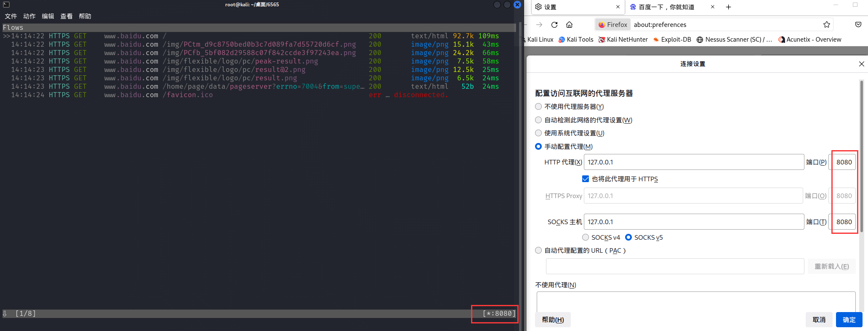
Task: Open a new browser tab with plus icon
Action: pyautogui.click(x=728, y=7)
